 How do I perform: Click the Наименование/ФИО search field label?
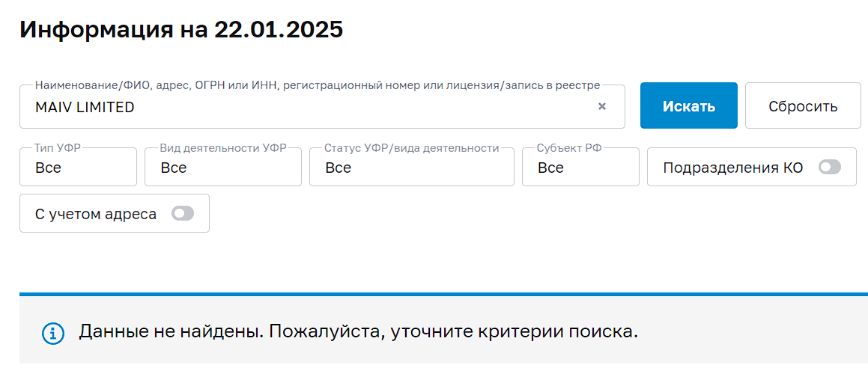(x=318, y=86)
